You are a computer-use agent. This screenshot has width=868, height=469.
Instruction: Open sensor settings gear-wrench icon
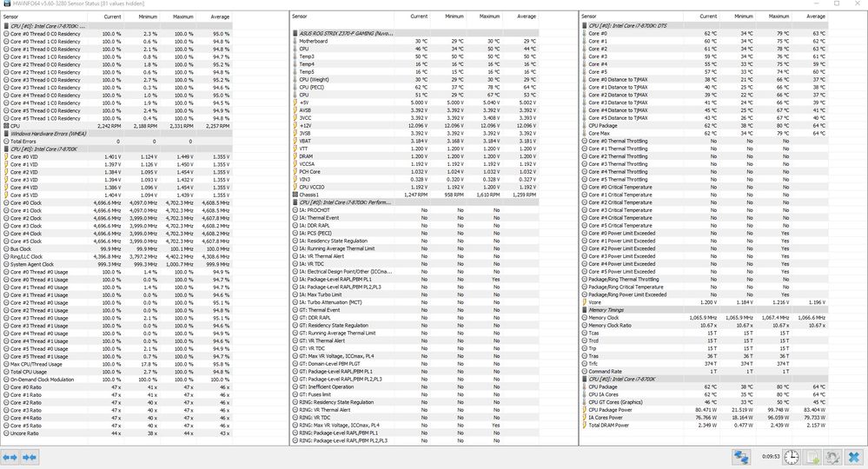pos(833,457)
